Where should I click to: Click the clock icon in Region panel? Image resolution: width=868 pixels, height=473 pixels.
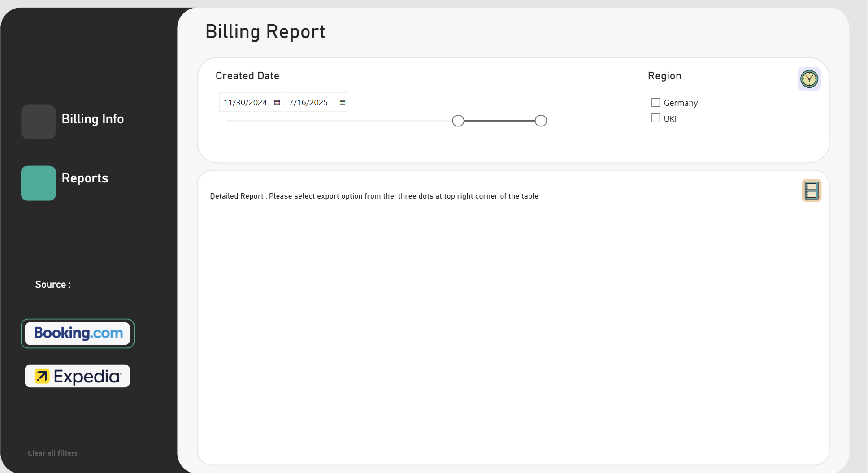coord(809,79)
